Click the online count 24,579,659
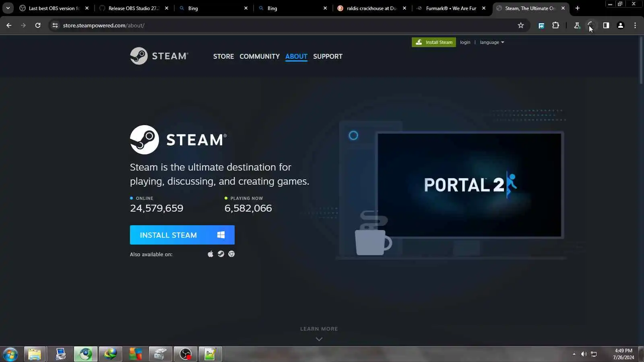The width and height of the screenshot is (644, 362). tap(157, 208)
